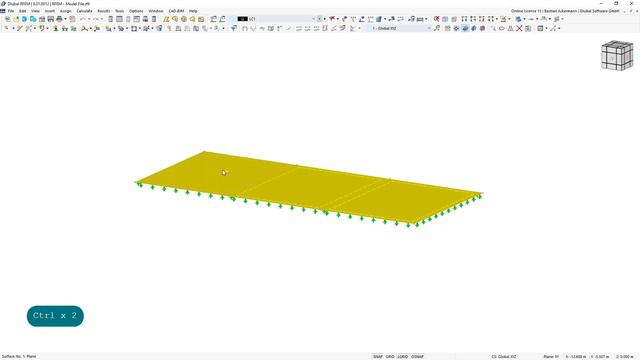Open the Results menu
The height and width of the screenshot is (360, 640).
click(x=104, y=11)
